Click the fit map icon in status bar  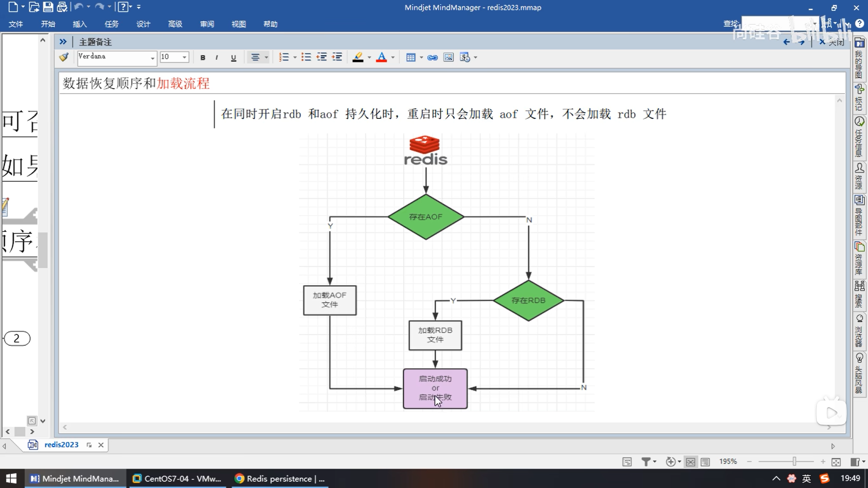point(836,462)
